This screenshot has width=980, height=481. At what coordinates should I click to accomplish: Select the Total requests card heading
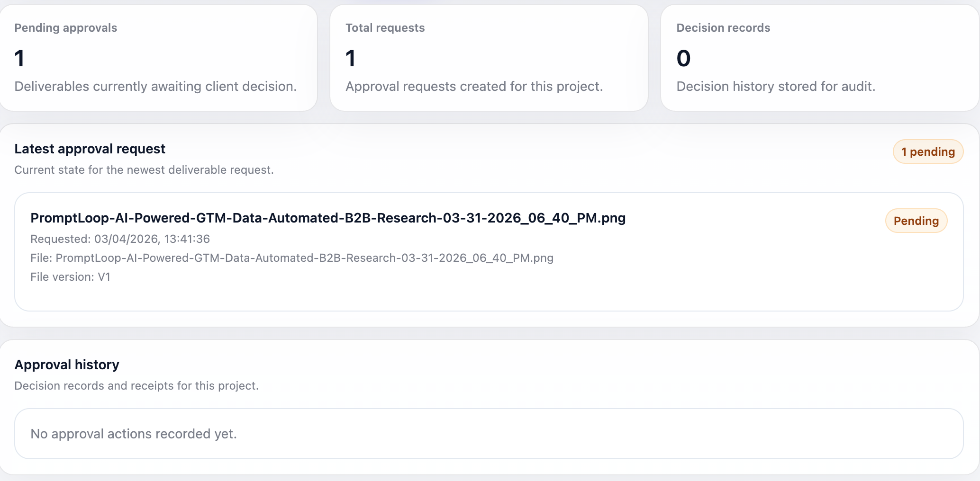(385, 28)
